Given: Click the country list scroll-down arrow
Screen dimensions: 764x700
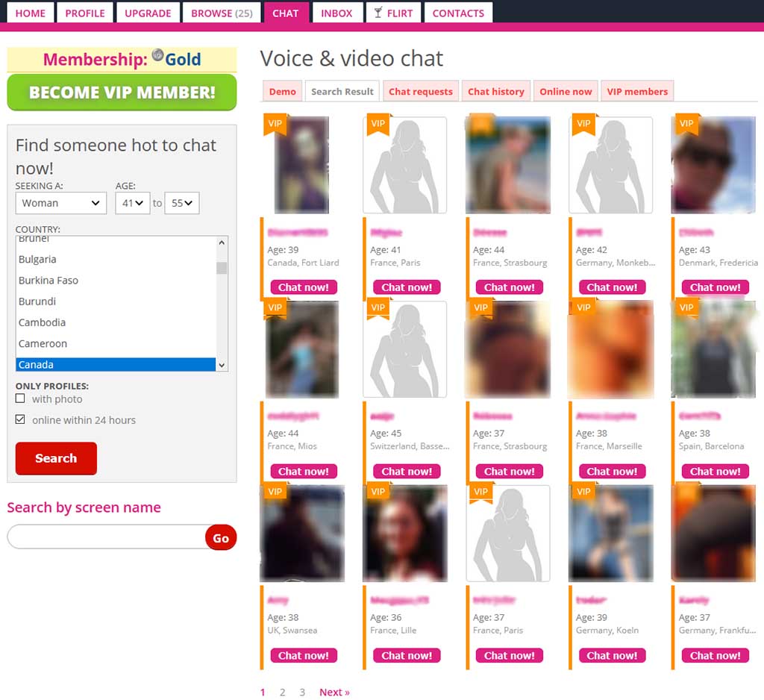Looking at the screenshot, I should [222, 365].
